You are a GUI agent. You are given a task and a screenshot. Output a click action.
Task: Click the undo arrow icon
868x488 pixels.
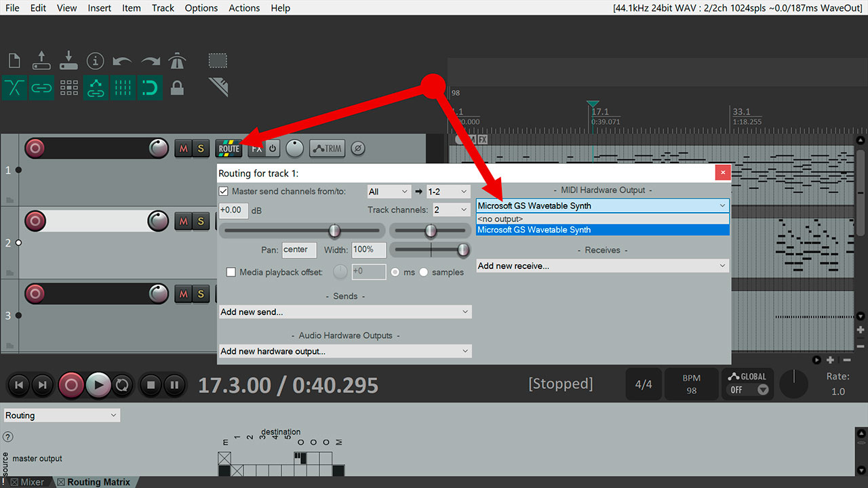point(122,61)
